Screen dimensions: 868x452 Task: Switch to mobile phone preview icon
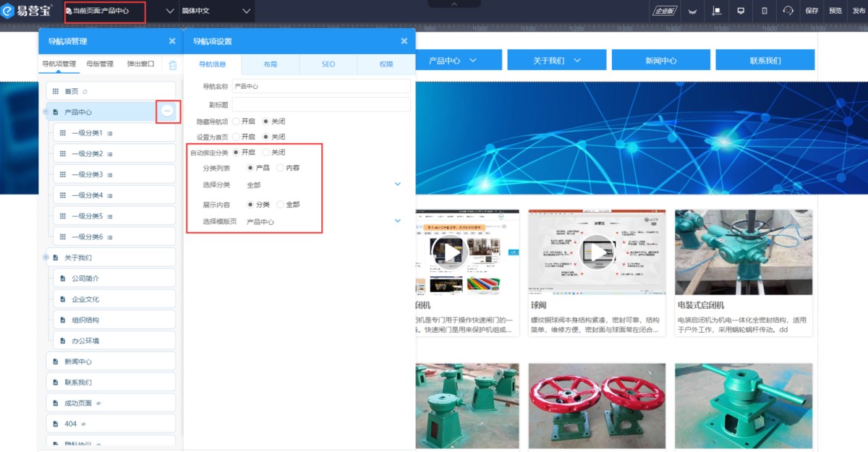coord(765,11)
